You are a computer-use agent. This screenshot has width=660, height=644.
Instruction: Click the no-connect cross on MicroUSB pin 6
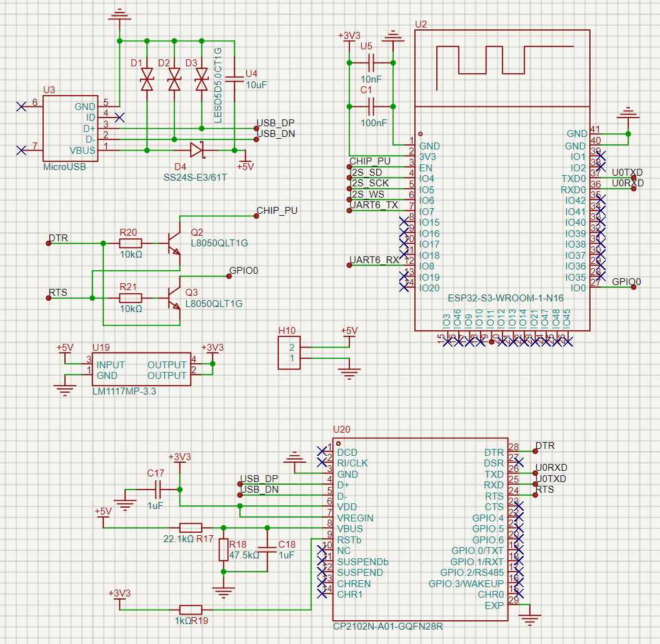coord(21,106)
